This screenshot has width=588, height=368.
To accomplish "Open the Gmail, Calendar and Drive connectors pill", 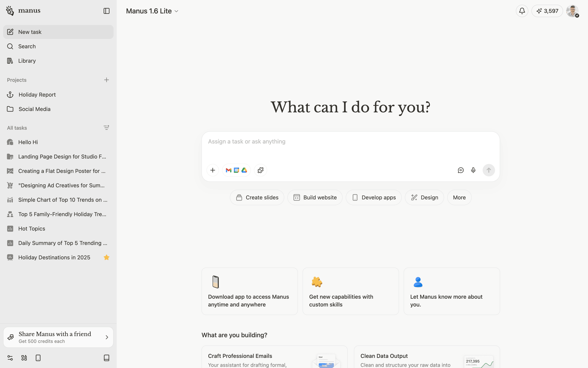I will (x=236, y=170).
